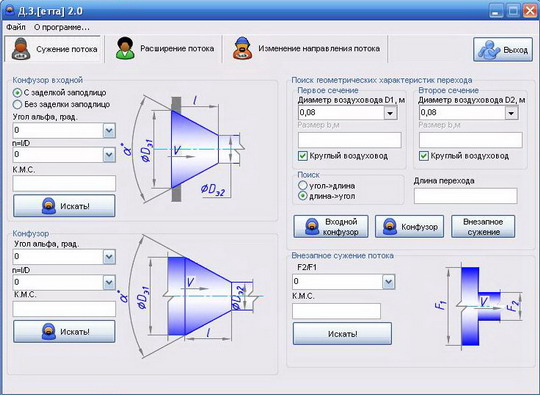Click Искать! in Внезапное сужение потока group
The image size is (540, 395).
[342, 333]
